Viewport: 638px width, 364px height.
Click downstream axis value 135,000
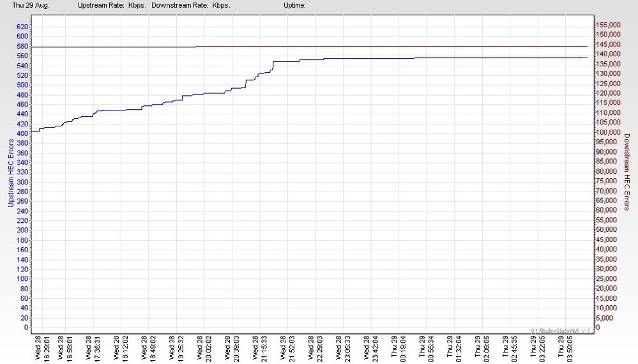pos(608,64)
